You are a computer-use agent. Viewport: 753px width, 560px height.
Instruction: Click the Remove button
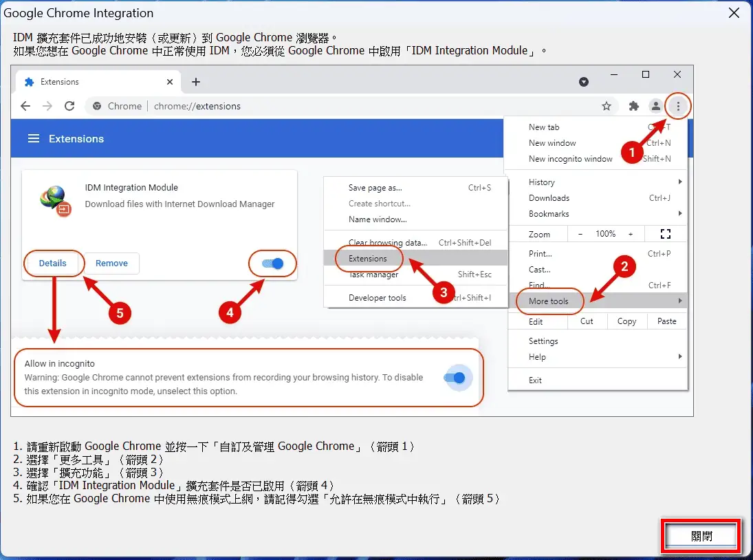pyautogui.click(x=111, y=263)
